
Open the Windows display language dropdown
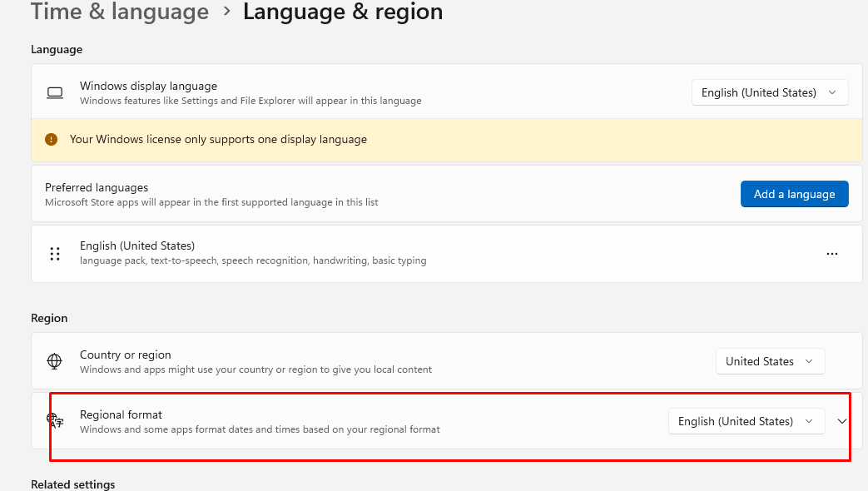pyautogui.click(x=770, y=92)
